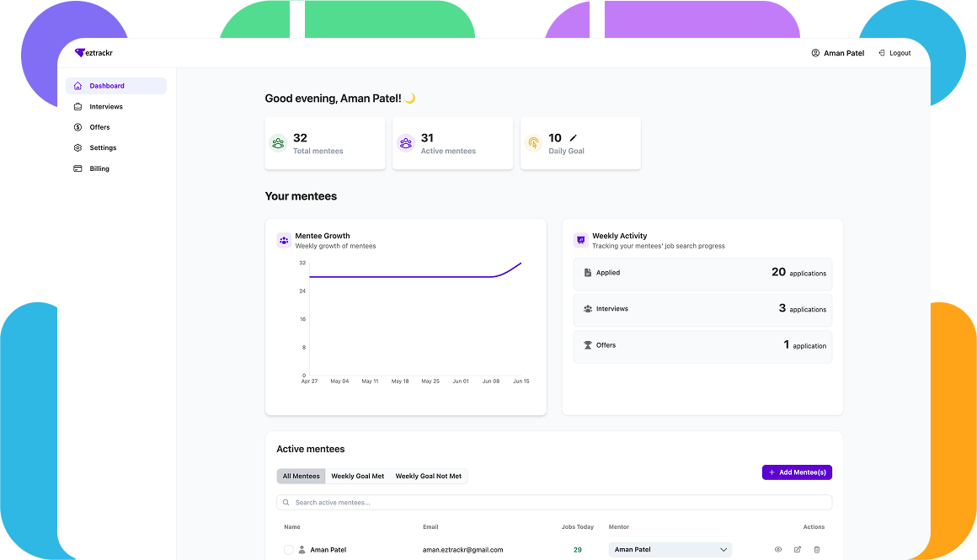Click the Applied document icon
This screenshot has width=977, height=560.
coord(588,273)
